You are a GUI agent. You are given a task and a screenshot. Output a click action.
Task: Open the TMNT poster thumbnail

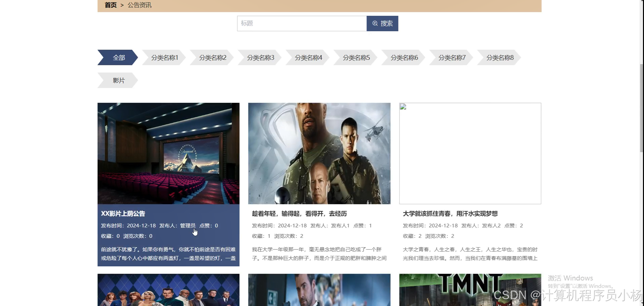tap(470, 290)
